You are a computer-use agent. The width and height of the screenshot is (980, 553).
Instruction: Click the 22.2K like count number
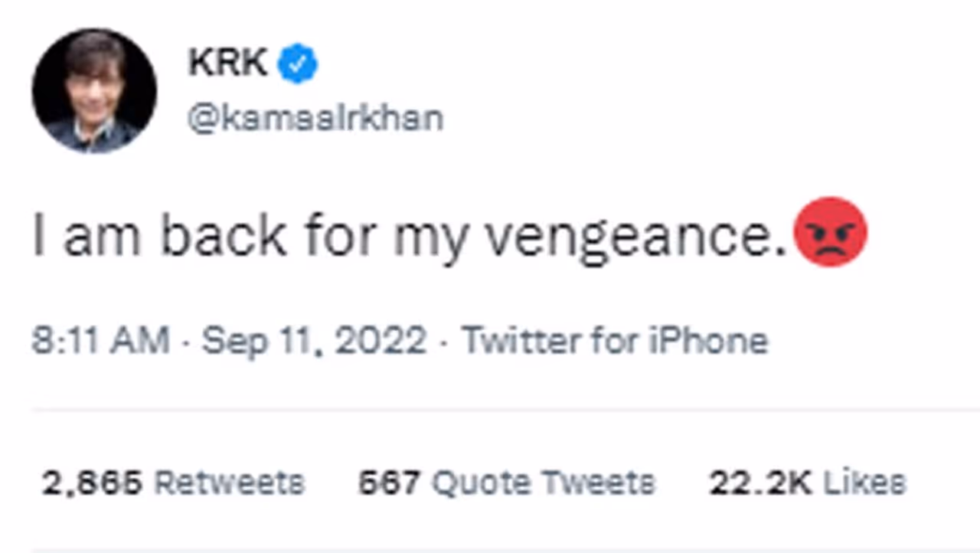click(760, 483)
